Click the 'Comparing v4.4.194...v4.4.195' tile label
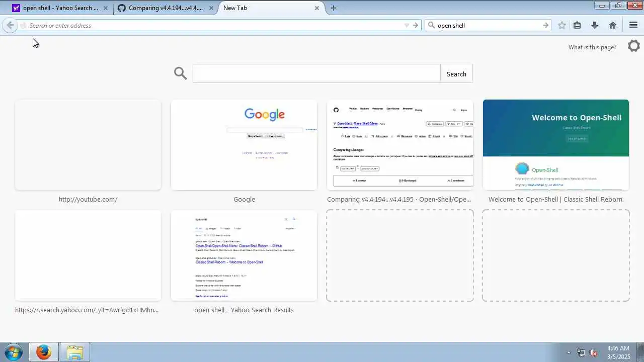This screenshot has width=644, height=362. click(399, 200)
